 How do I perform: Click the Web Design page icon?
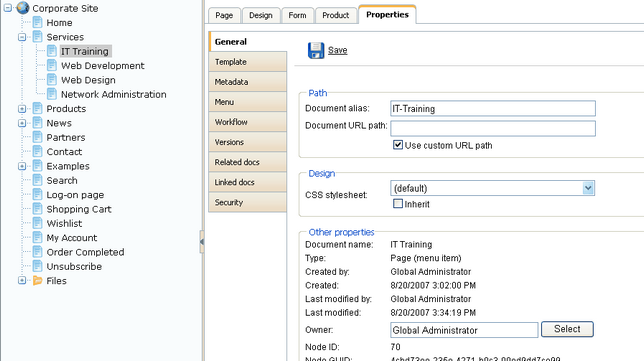52,80
